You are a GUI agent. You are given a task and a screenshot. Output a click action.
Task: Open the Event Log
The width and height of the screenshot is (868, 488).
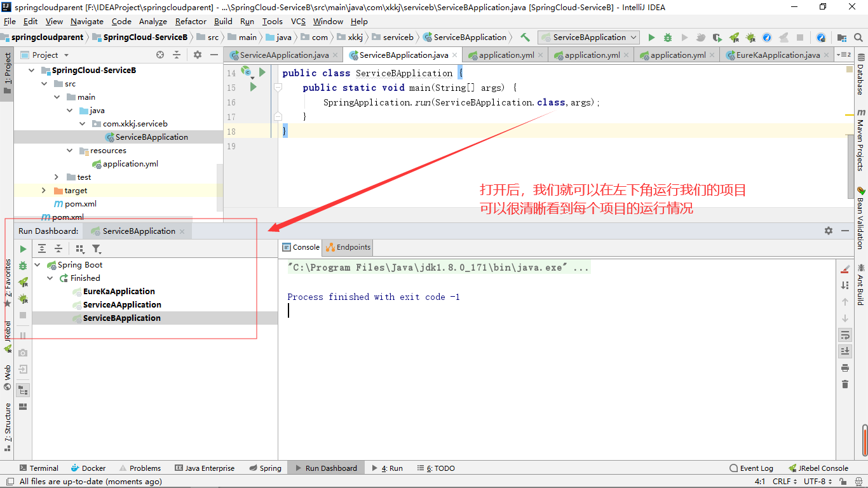[x=751, y=468]
